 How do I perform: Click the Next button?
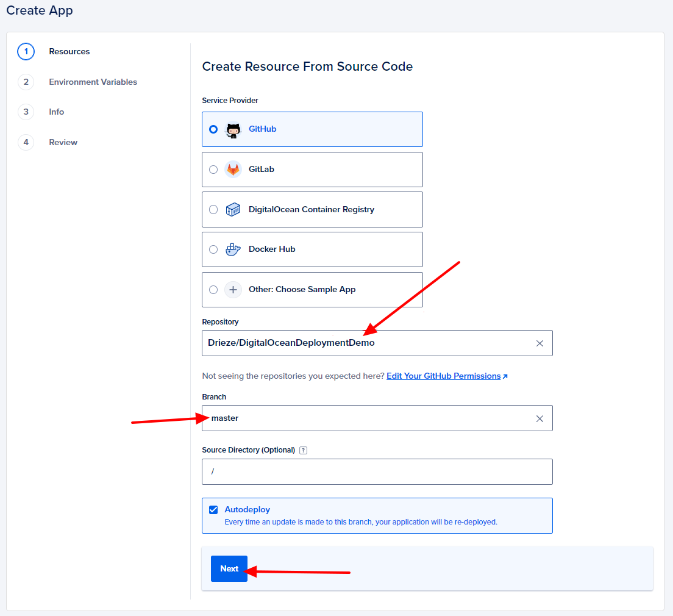pos(229,569)
